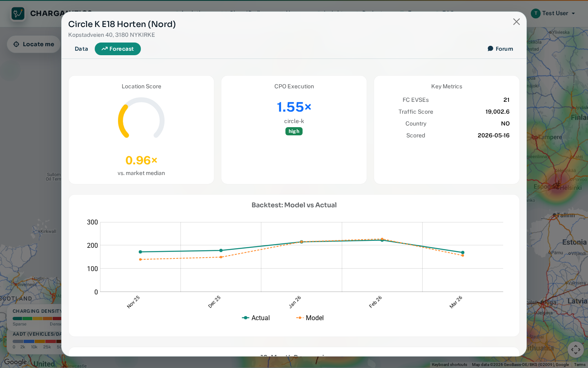This screenshot has height=368, width=588.
Task: Click the Forecast trend arrow icon
Action: (x=105, y=49)
